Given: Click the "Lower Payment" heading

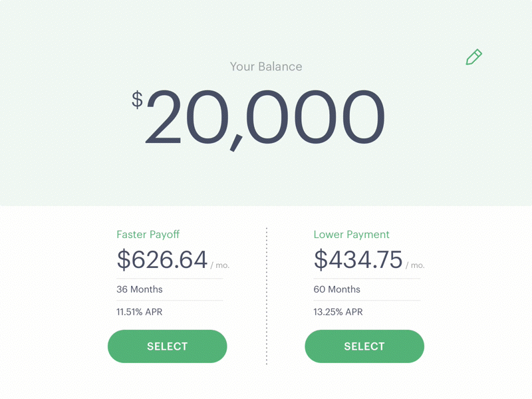Looking at the screenshot, I should 351,235.
